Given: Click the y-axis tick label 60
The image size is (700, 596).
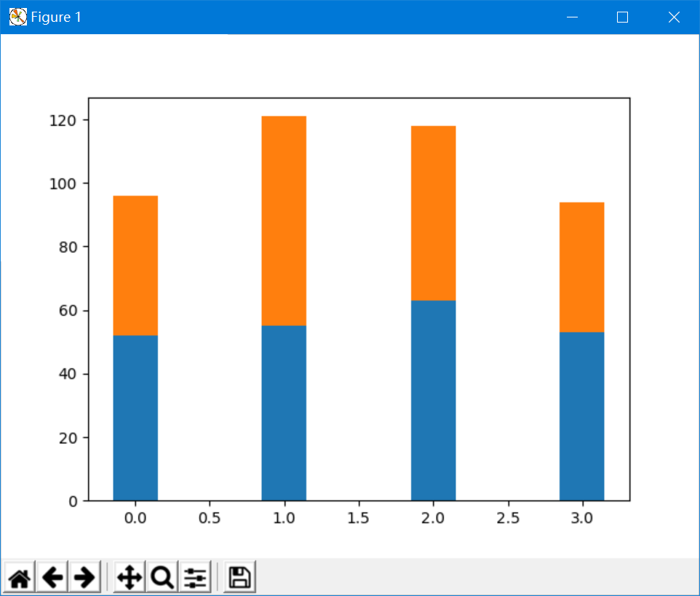Looking at the screenshot, I should (x=68, y=311).
